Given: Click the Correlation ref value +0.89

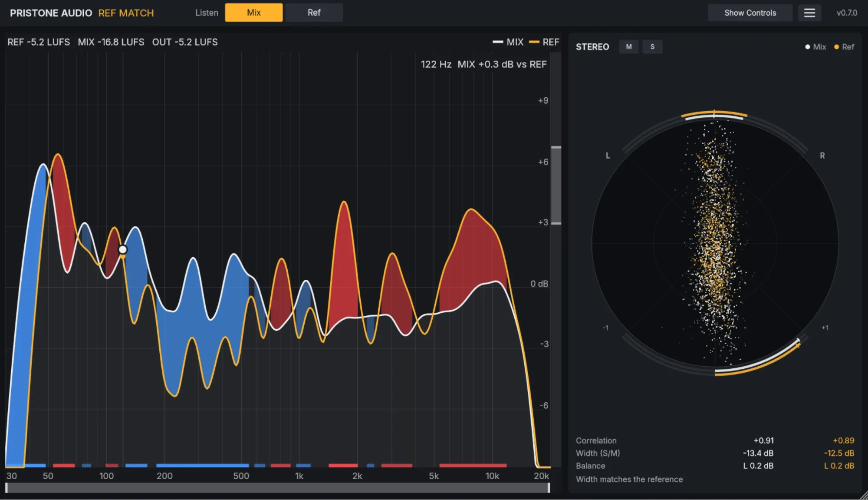Looking at the screenshot, I should tap(843, 440).
